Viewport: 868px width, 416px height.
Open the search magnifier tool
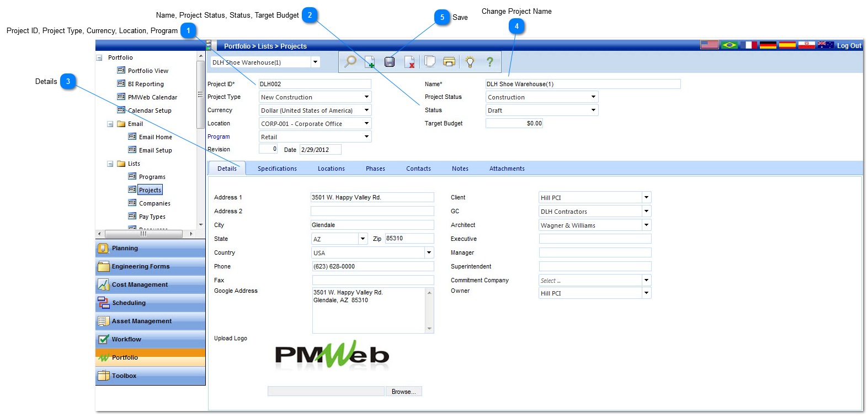[350, 62]
